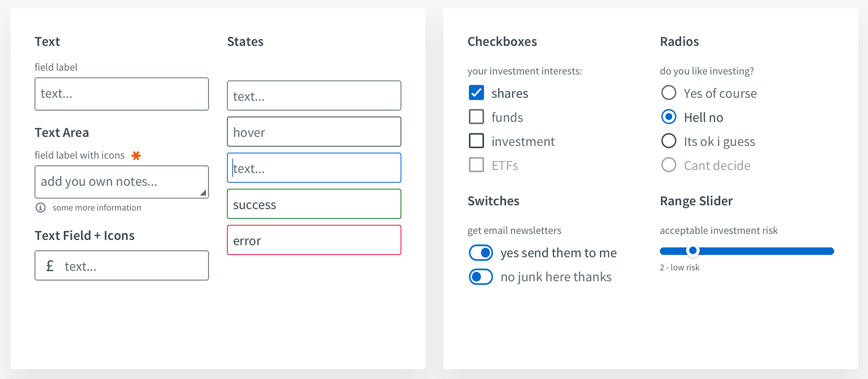
Task: Click the 'Cant decide' radio button
Action: 669,165
